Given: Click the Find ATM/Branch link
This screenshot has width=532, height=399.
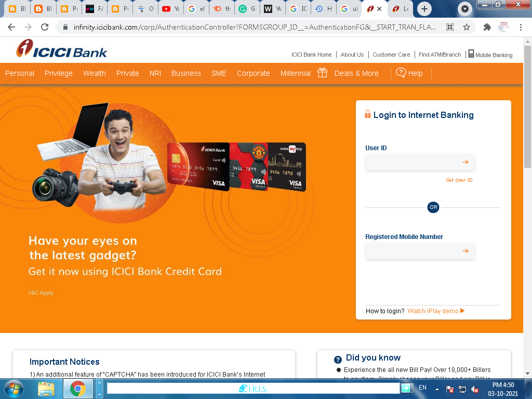Looking at the screenshot, I should click(440, 55).
